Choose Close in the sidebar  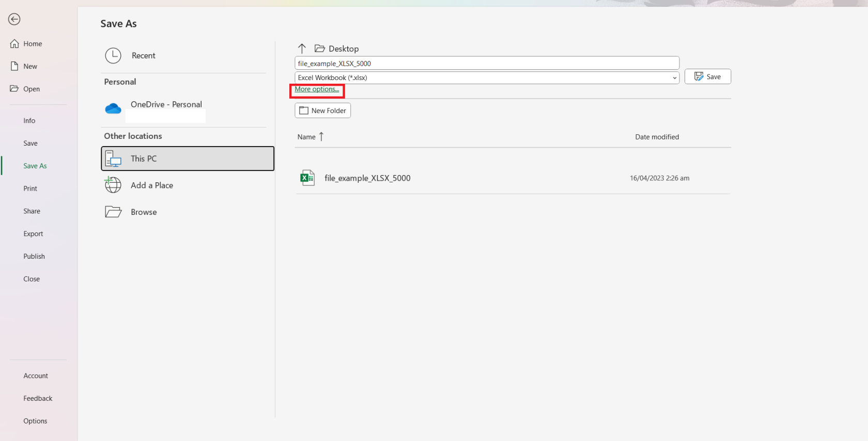click(32, 279)
